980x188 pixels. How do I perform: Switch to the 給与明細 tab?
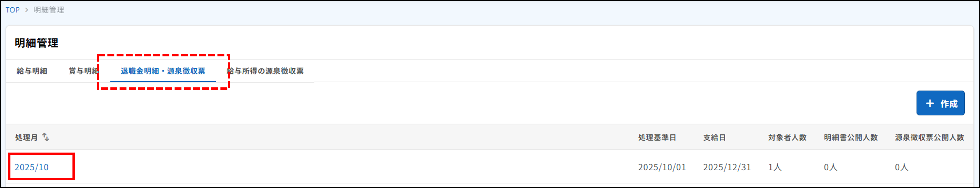(32, 71)
